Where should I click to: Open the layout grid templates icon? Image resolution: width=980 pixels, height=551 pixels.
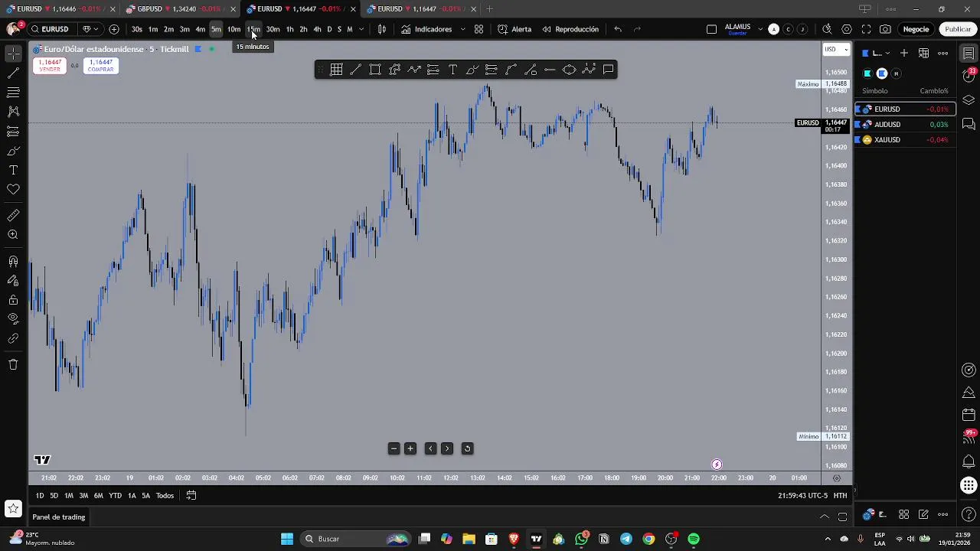(479, 29)
